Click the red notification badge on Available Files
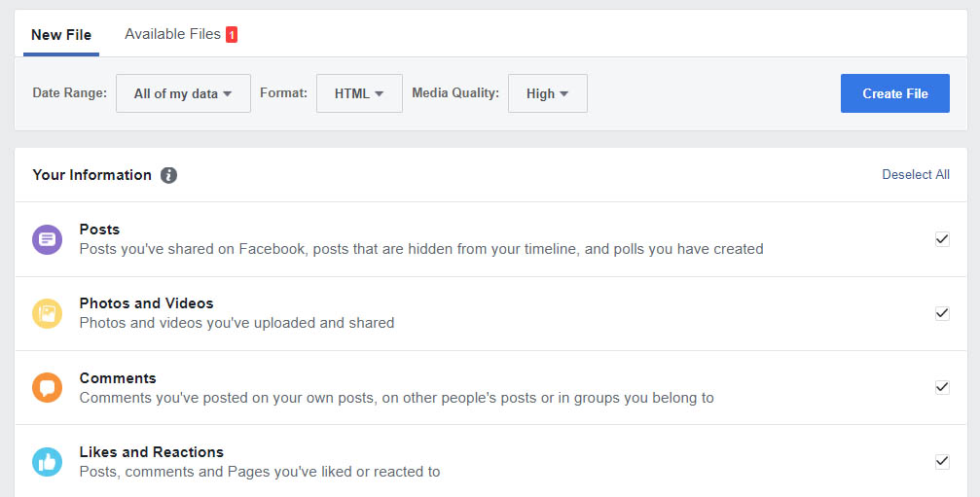 (x=232, y=35)
